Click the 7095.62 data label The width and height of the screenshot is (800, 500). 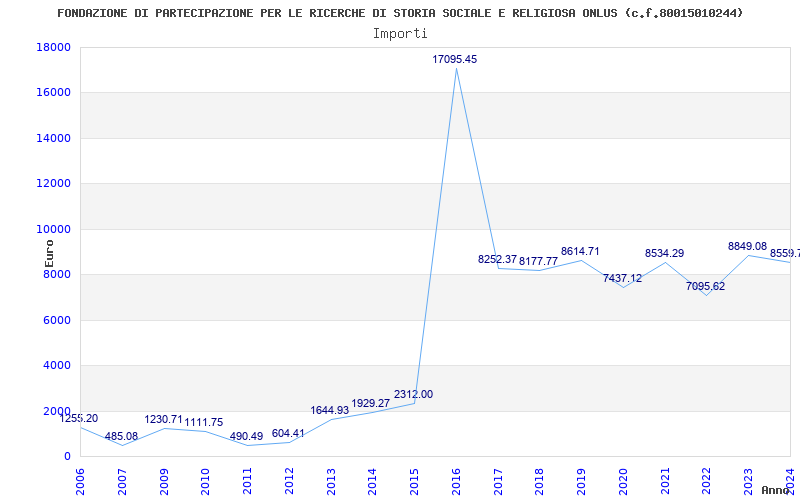coord(705,287)
